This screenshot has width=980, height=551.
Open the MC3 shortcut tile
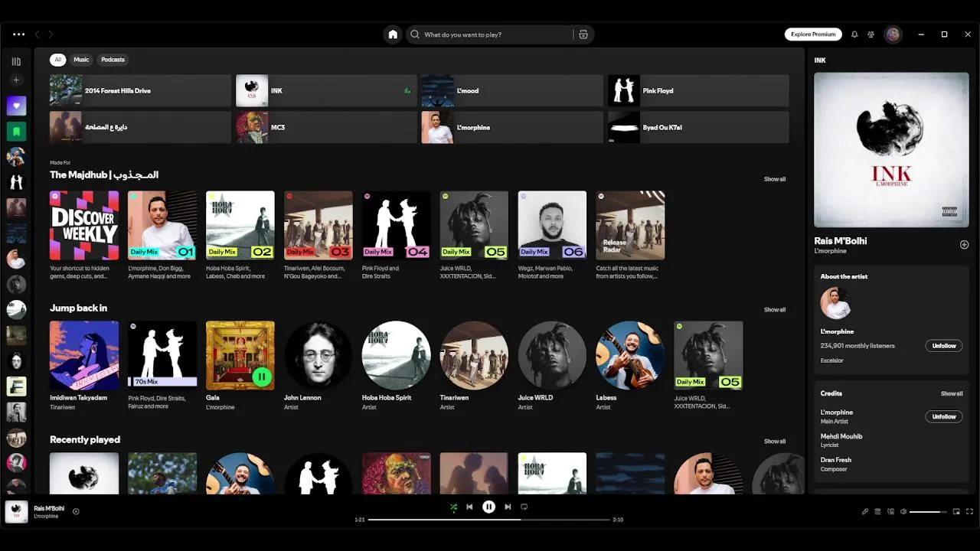(326, 127)
